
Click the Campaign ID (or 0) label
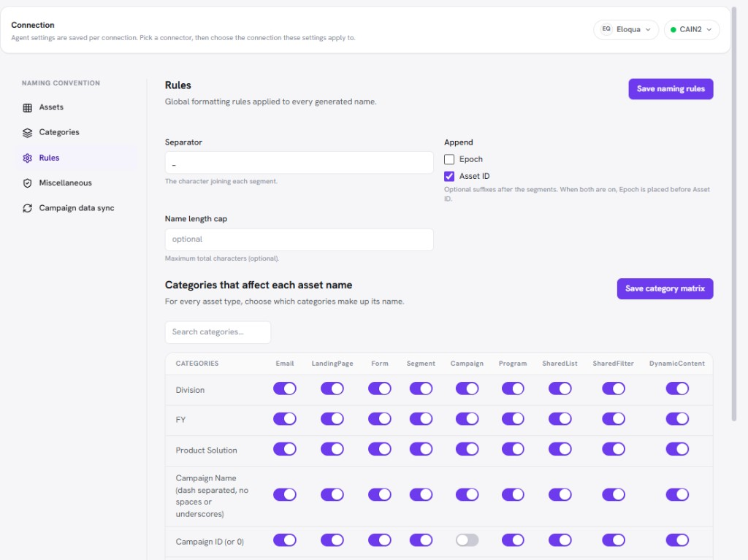[x=210, y=542]
